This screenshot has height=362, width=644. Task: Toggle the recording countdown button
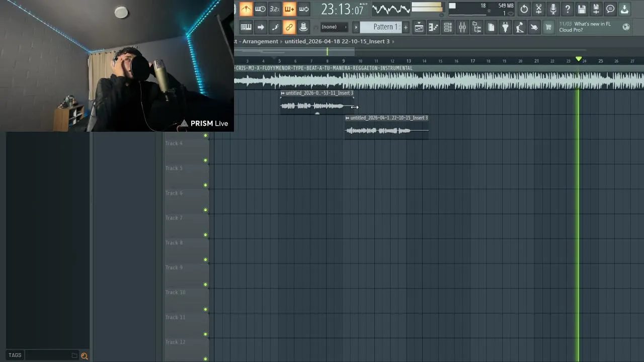275,9
